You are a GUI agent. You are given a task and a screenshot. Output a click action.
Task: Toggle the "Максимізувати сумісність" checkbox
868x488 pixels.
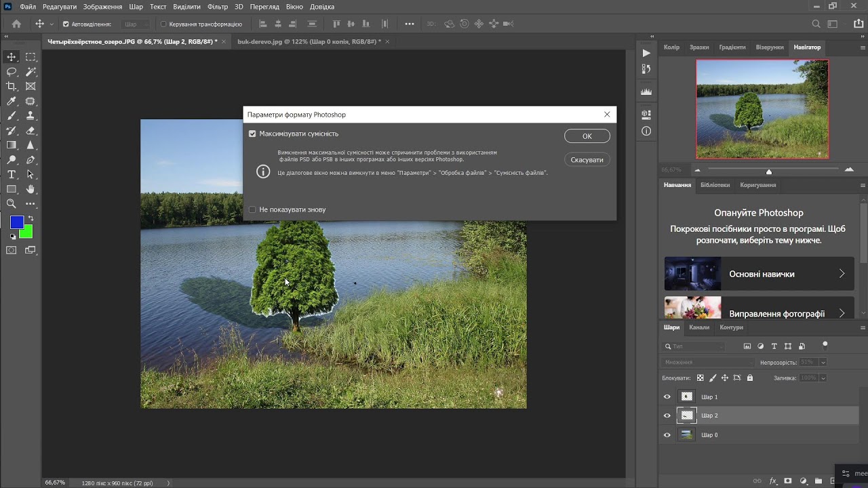[x=252, y=134]
